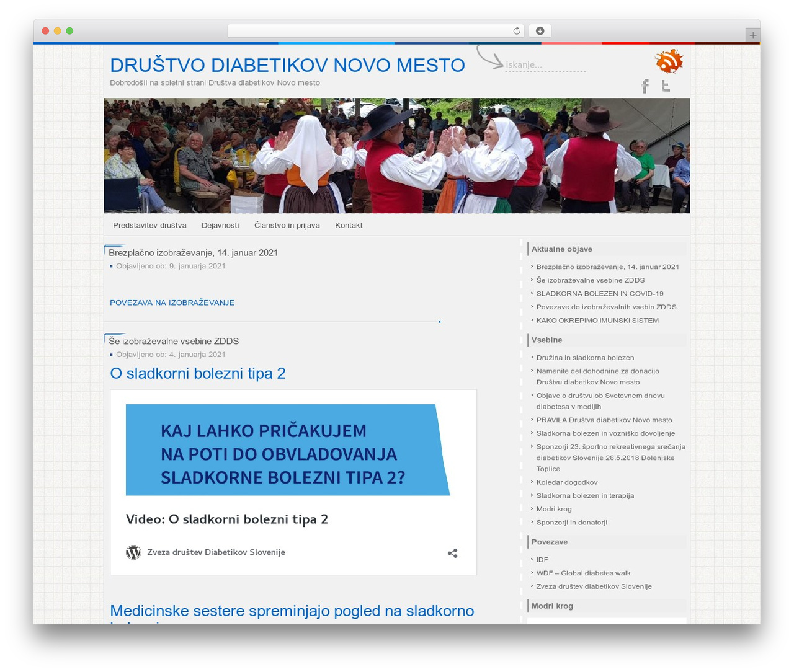Follow POVEZAVA NA IZOBRAŽEVANJE link

[172, 303]
